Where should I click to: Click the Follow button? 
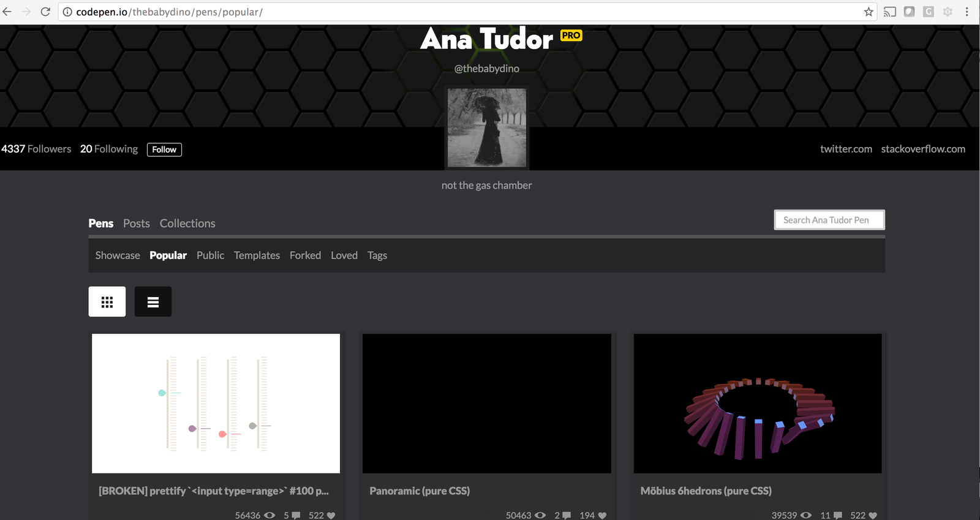(x=164, y=149)
